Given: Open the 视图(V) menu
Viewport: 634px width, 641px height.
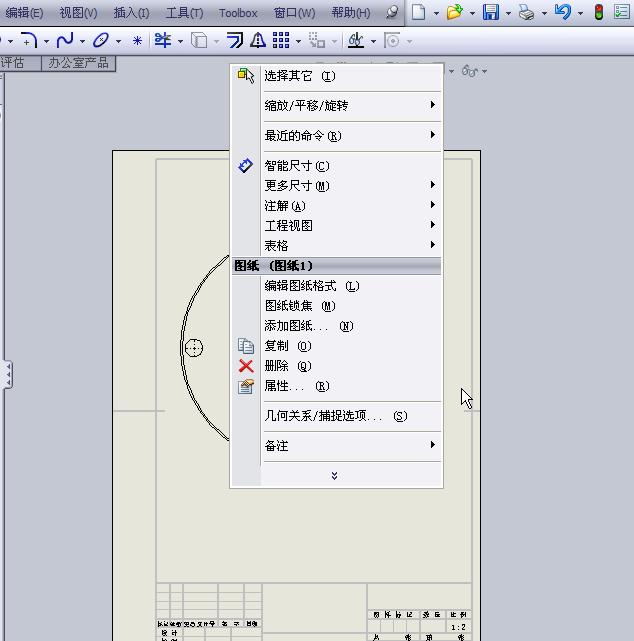Looking at the screenshot, I should 78,13.
